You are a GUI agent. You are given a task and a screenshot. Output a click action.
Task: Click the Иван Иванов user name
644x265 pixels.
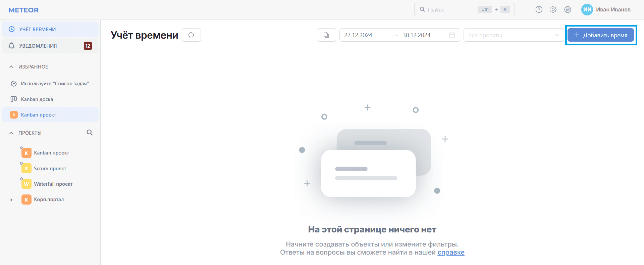coord(613,10)
